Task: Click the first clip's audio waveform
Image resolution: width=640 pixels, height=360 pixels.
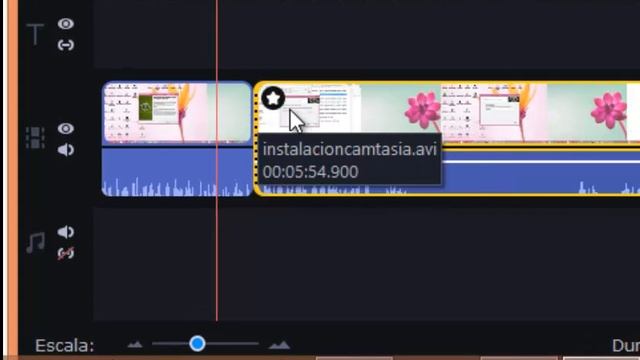Action: (x=177, y=172)
